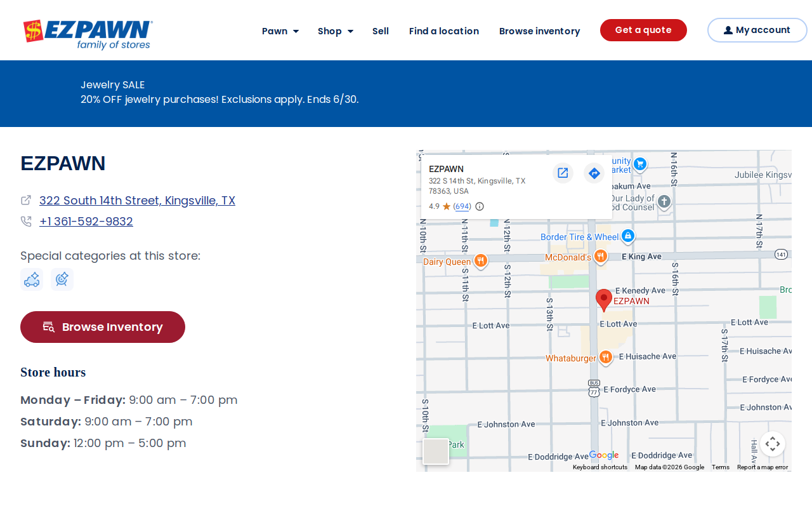Click the red EZPAWN map pin
The height and width of the screenshot is (508, 812).
click(604, 300)
